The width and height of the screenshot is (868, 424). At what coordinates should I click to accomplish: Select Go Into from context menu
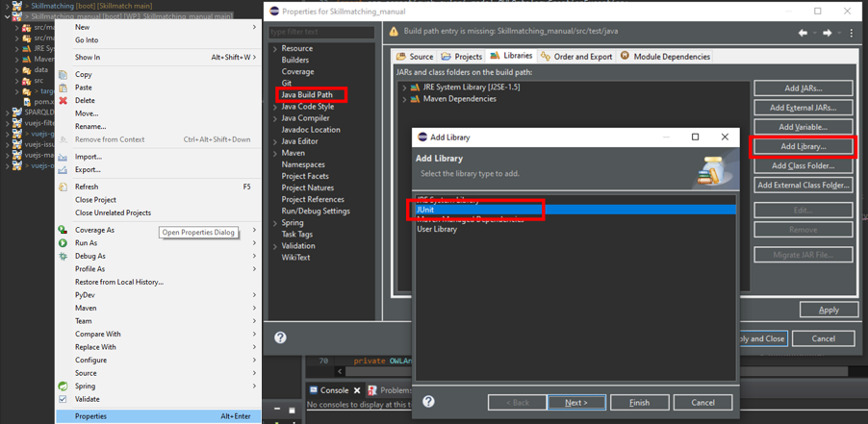(159, 39)
